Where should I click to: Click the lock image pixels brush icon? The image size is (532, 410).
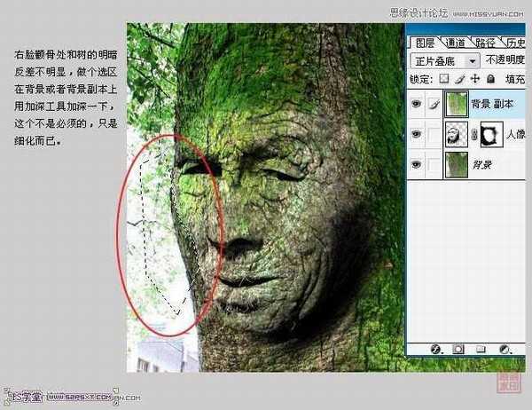pos(458,80)
